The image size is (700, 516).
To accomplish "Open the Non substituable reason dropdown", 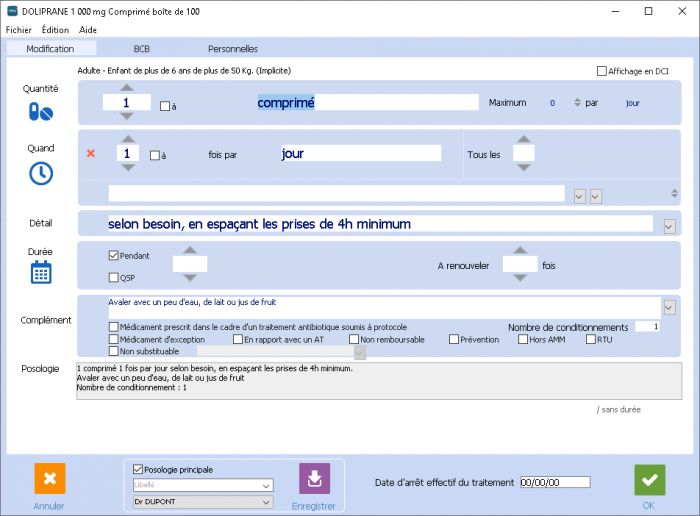I will coord(360,353).
